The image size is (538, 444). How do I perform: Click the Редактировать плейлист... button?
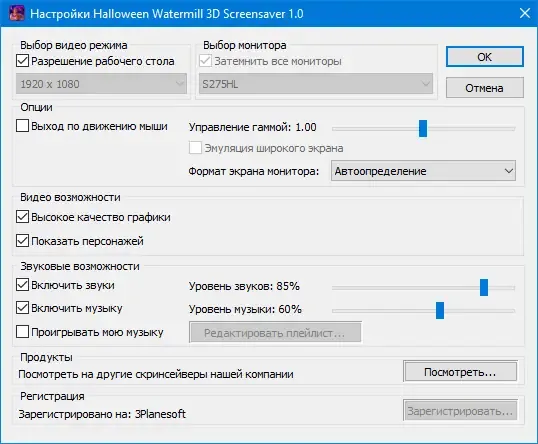(275, 332)
